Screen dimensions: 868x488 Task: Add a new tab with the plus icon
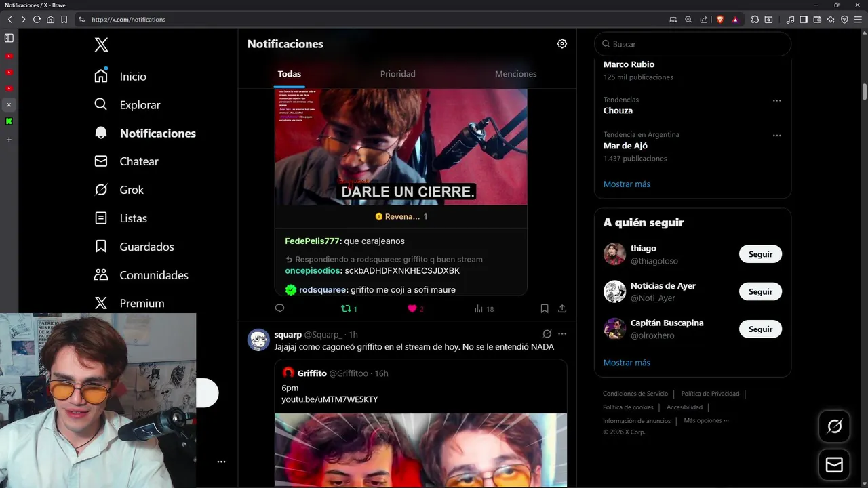point(9,140)
